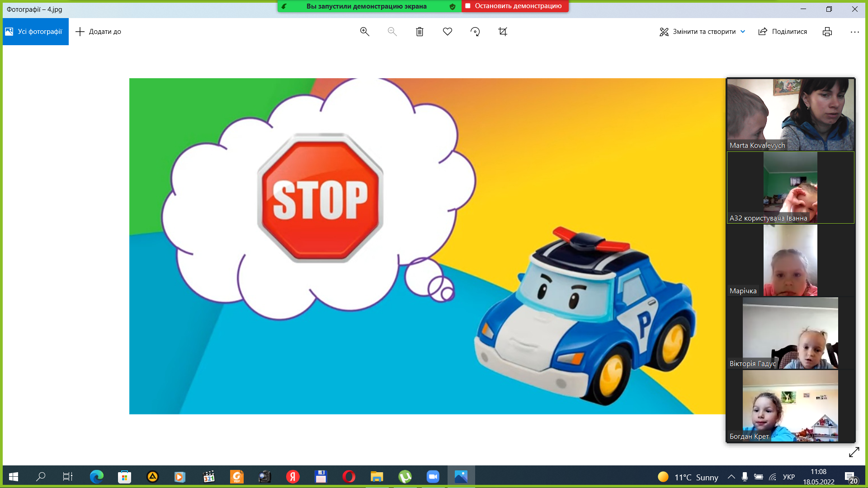Screen dimensions: 868x488
Task: Restore down the Photos window
Action: (829, 9)
